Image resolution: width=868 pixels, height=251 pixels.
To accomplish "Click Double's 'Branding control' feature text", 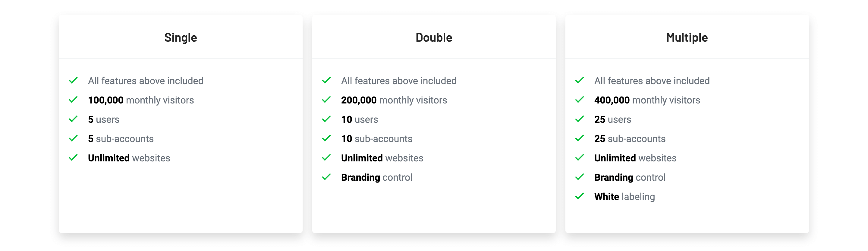I will click(x=376, y=177).
